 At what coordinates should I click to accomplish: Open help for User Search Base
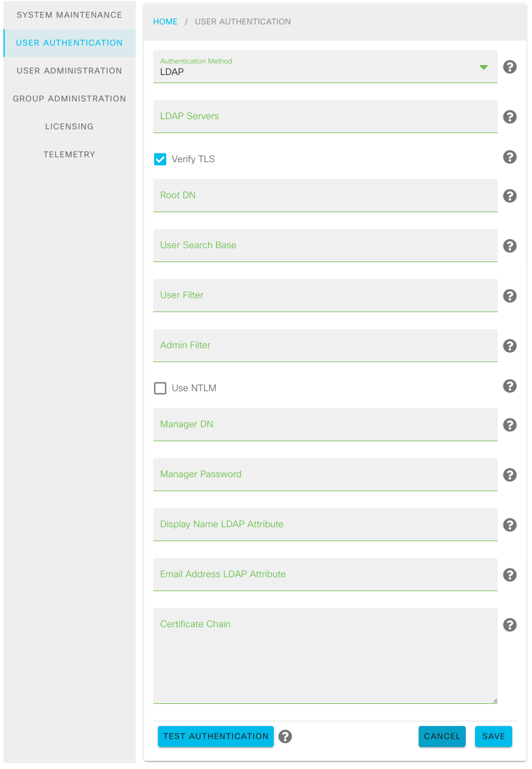point(510,246)
